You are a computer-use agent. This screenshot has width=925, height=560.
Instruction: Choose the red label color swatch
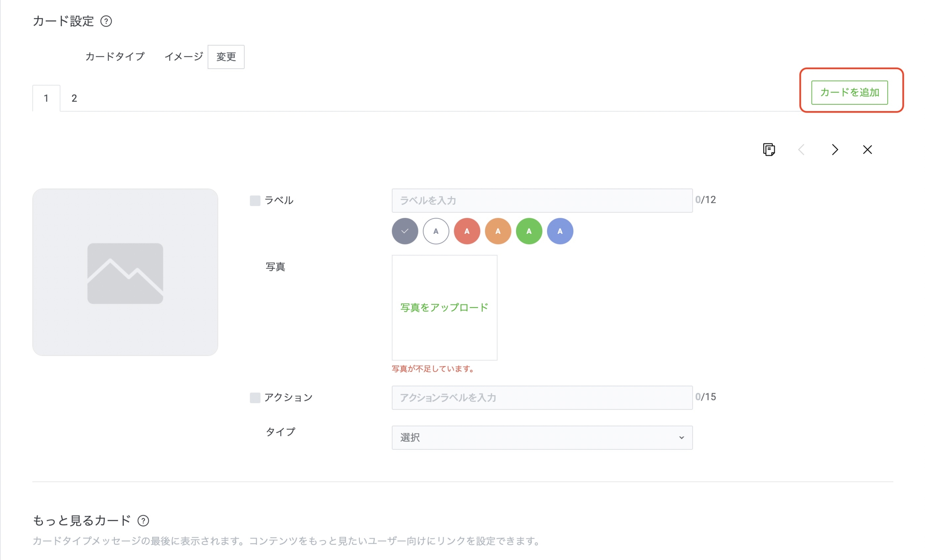[466, 231]
